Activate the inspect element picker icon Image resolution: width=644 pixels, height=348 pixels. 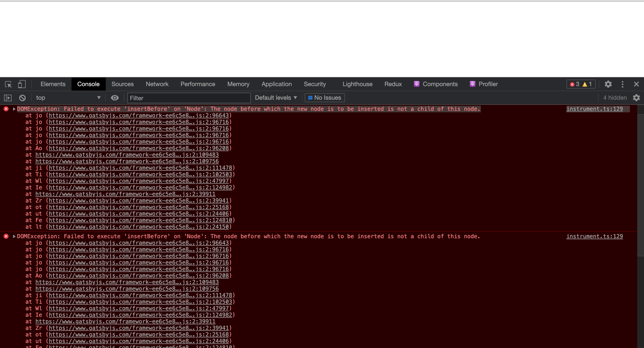click(8, 84)
